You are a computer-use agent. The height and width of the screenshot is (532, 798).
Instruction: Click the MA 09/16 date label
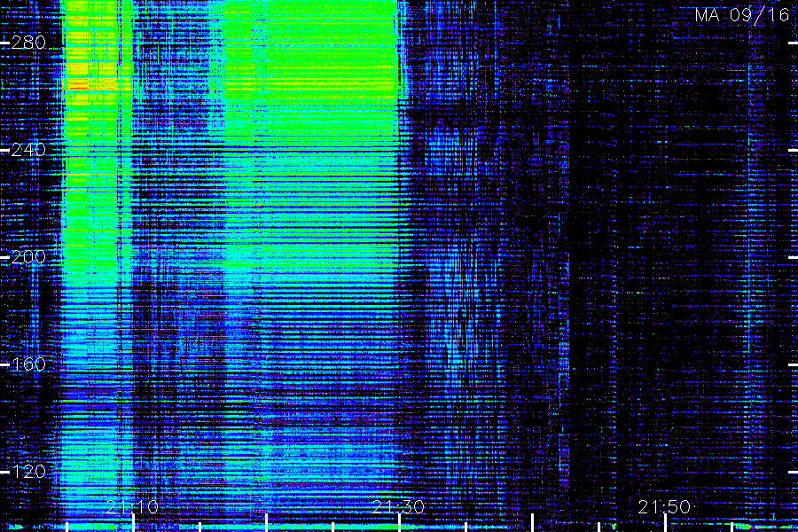[742, 15]
